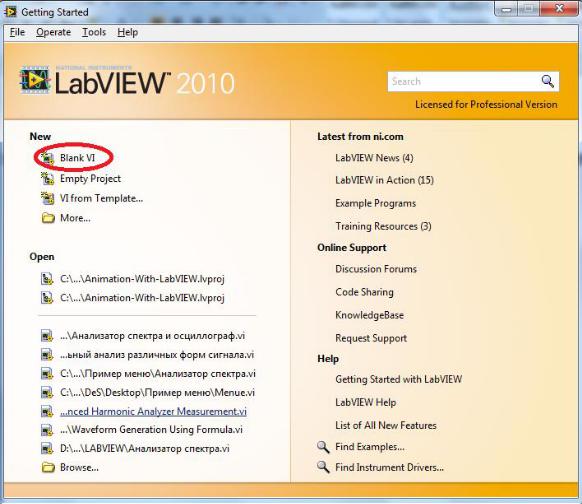The image size is (582, 504).
Task: Click the magnifier beside Find Instrument Drivers
Action: pyautogui.click(x=323, y=467)
